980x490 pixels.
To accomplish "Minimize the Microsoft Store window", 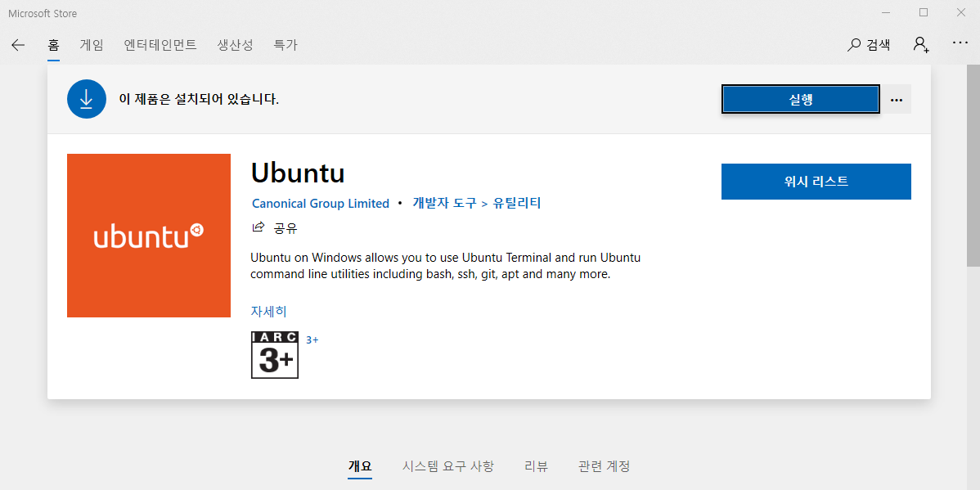I will pyautogui.click(x=886, y=12).
